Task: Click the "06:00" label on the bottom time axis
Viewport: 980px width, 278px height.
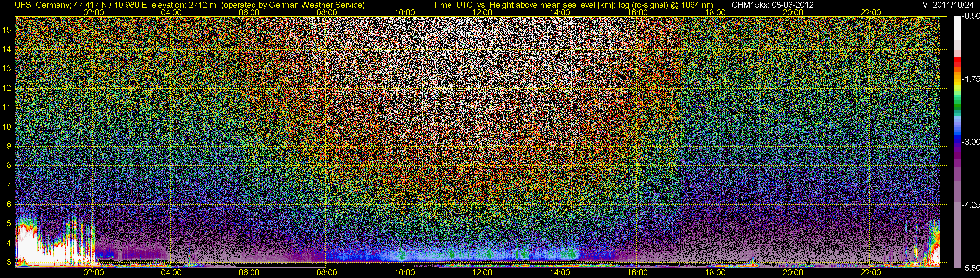Action: click(x=249, y=273)
